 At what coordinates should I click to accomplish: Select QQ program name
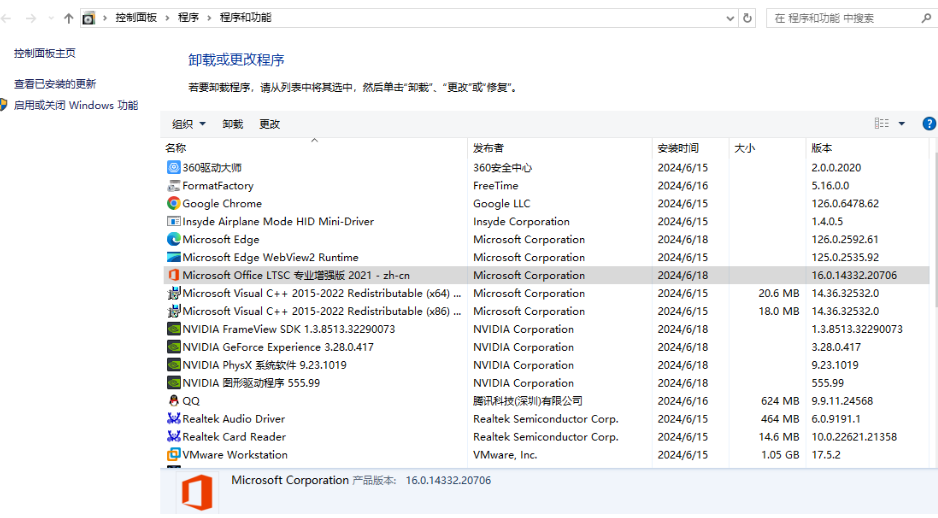[191, 401]
